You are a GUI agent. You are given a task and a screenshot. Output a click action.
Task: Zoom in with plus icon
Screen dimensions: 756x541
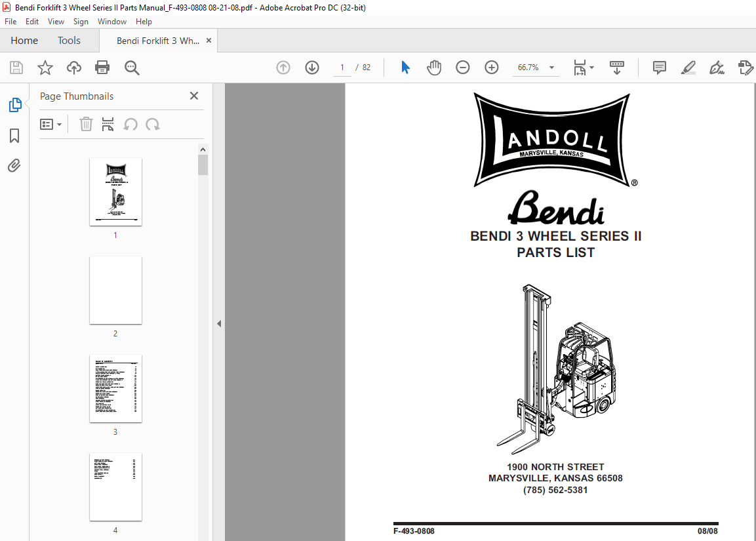click(x=491, y=68)
